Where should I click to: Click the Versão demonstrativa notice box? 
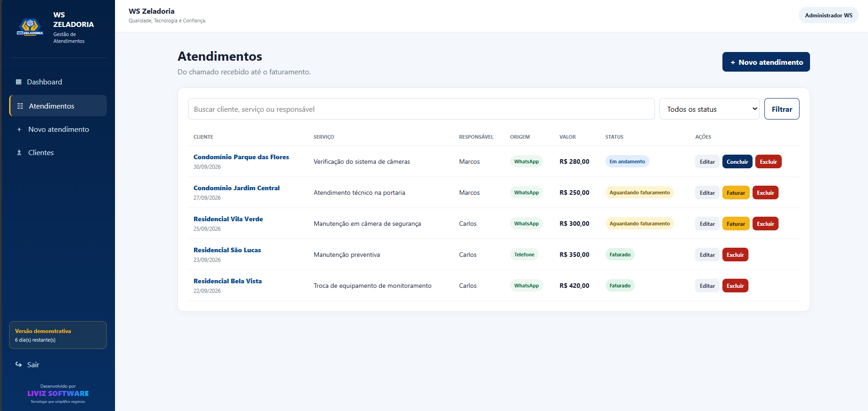pyautogui.click(x=58, y=335)
